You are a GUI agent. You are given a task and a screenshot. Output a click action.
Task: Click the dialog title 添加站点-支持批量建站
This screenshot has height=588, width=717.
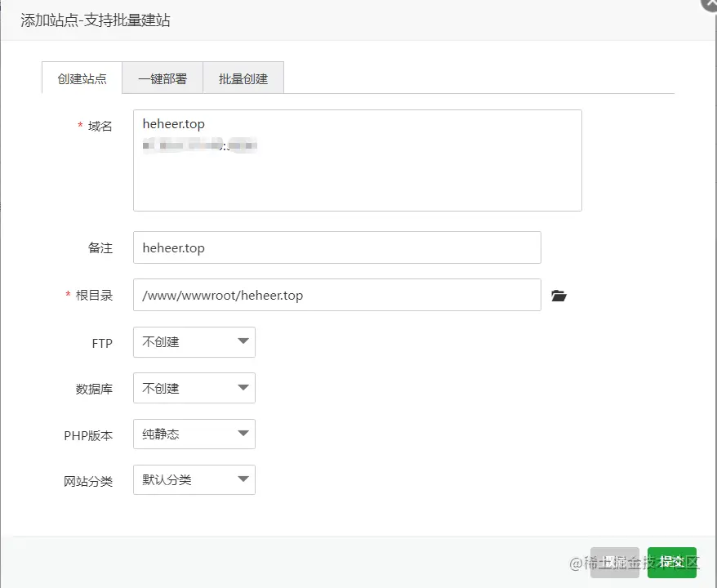pyautogui.click(x=95, y=20)
